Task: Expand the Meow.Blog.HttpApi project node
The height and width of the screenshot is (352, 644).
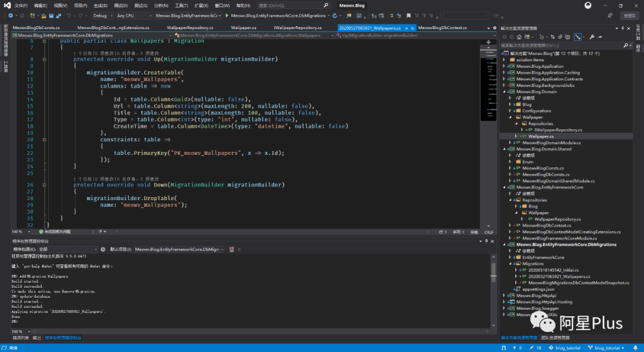Action: pyautogui.click(x=504, y=295)
